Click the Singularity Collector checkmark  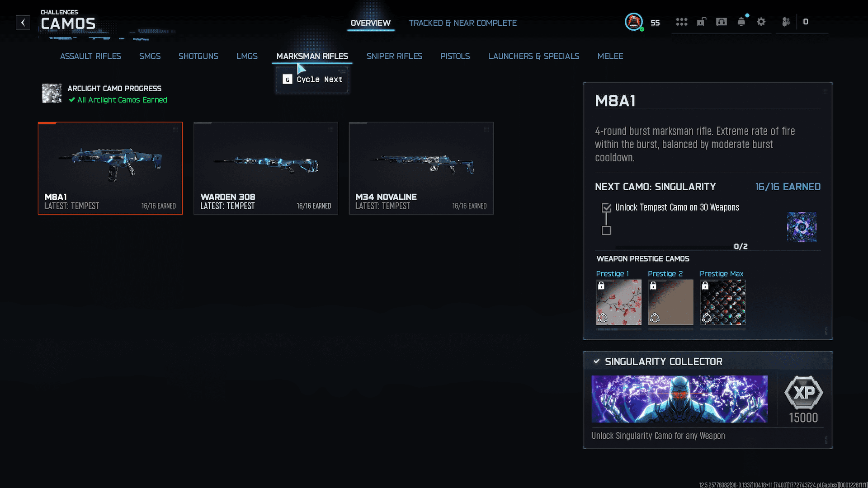(596, 361)
